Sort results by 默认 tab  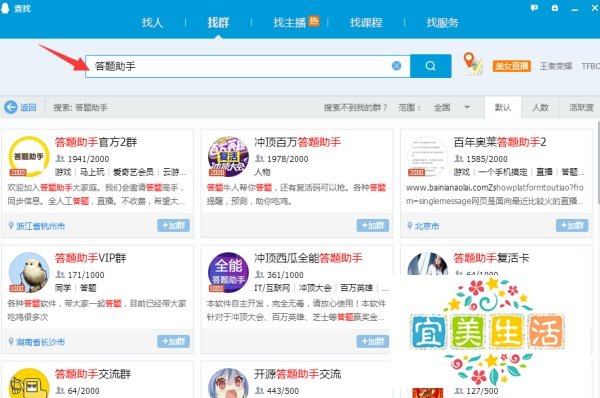tap(503, 108)
